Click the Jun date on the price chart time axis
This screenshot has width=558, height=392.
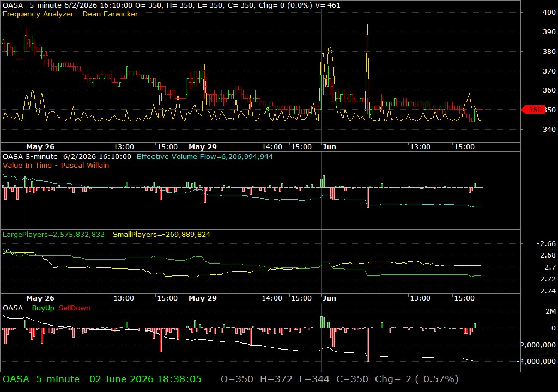pyautogui.click(x=329, y=146)
